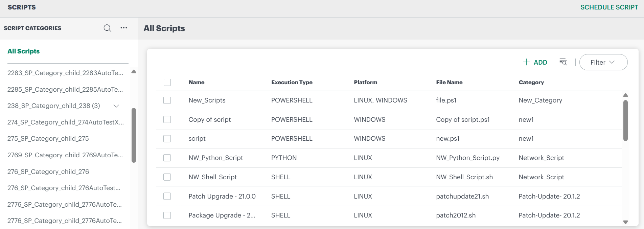Viewport: 644px width, 229px height.
Task: Check the Patch Upgrade - 21.0.0 checkbox
Action: click(167, 196)
